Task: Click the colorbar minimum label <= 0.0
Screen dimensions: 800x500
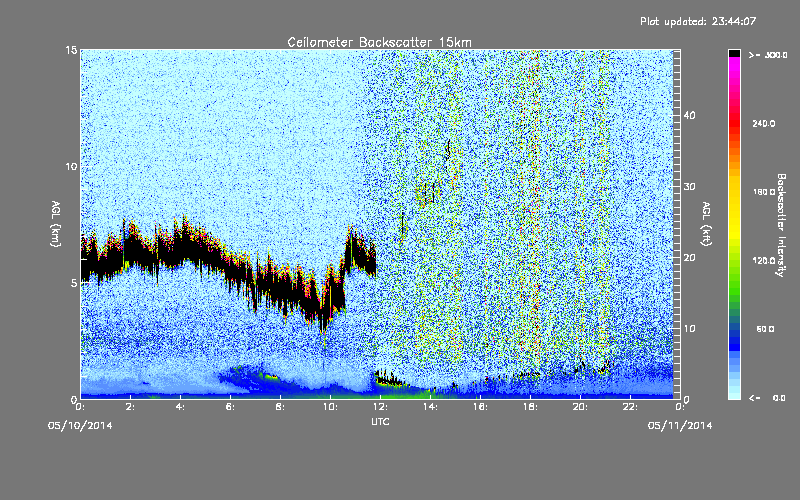Action: pyautogui.click(x=768, y=398)
